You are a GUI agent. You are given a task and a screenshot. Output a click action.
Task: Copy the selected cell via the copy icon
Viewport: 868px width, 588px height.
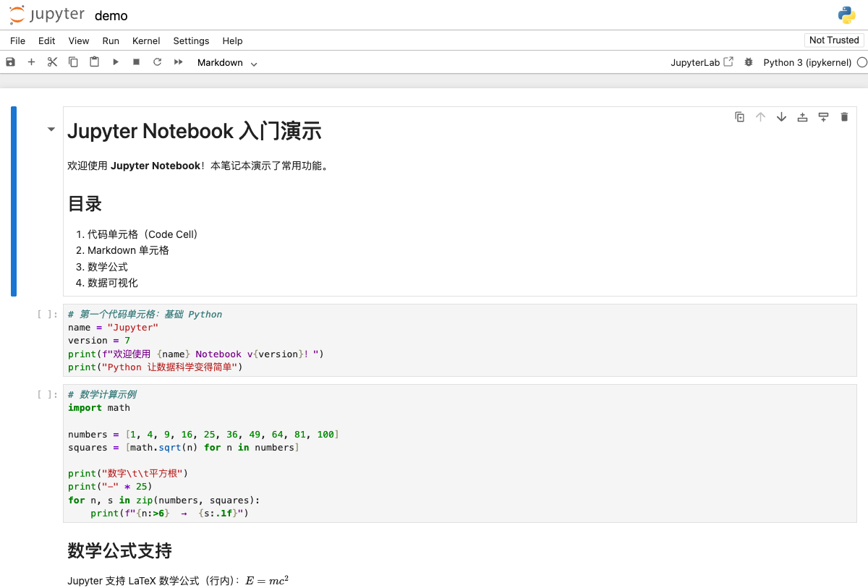click(x=72, y=62)
